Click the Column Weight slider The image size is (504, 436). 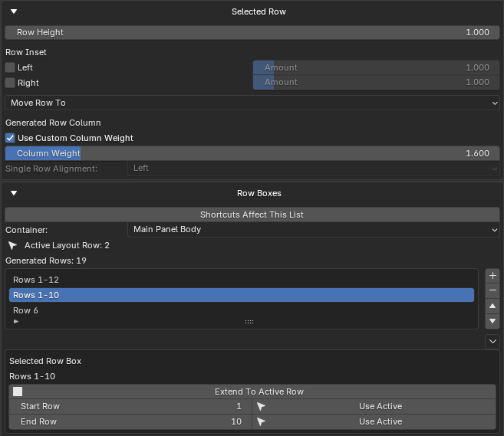coord(252,153)
